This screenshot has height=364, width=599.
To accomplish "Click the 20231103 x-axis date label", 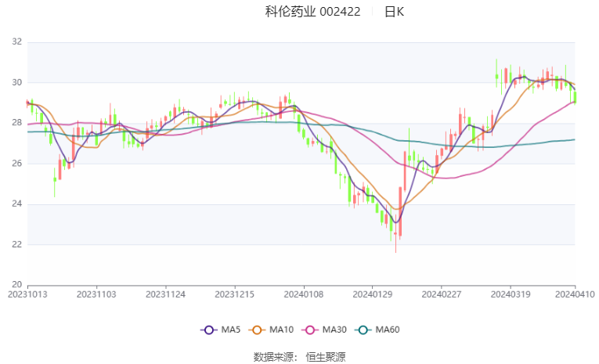I will pyautogui.click(x=96, y=294).
